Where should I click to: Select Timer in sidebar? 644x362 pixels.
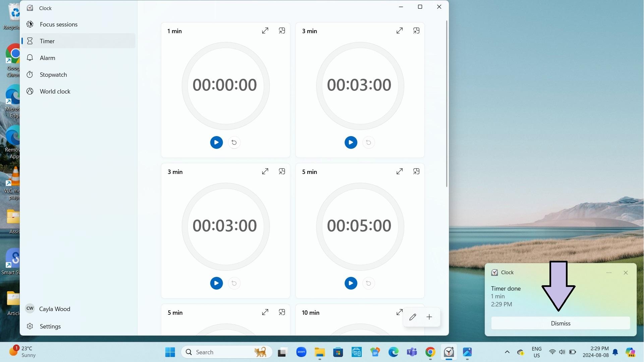click(x=78, y=41)
